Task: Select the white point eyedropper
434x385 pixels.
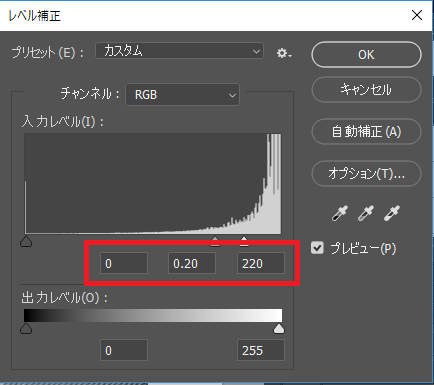Action: click(x=392, y=213)
